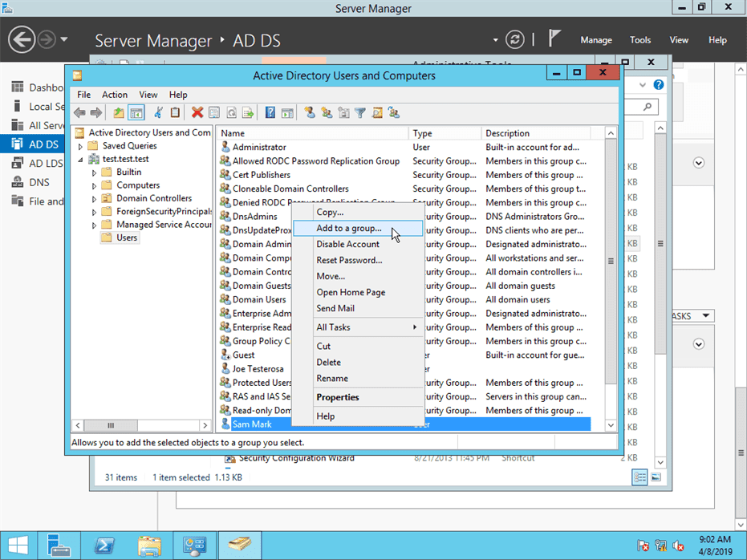The height and width of the screenshot is (560, 747).
Task: Click the Show/Hide Action Pane icon
Action: tap(286, 113)
